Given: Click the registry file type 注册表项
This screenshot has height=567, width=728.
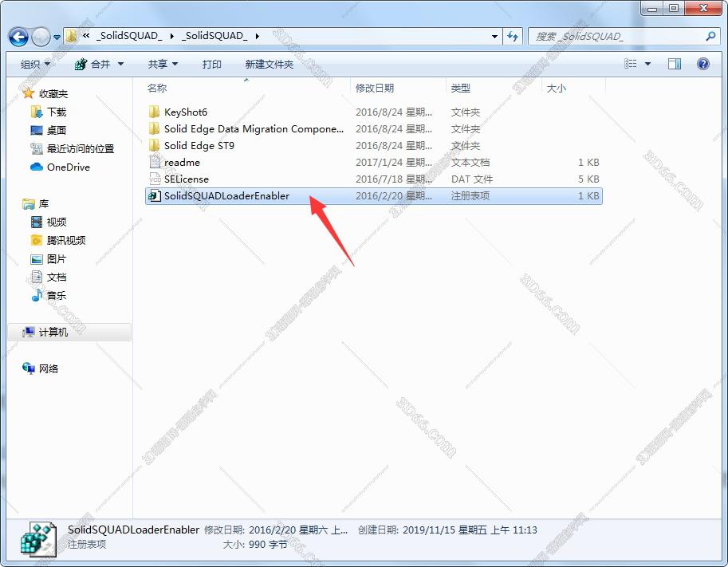Looking at the screenshot, I should 470,195.
